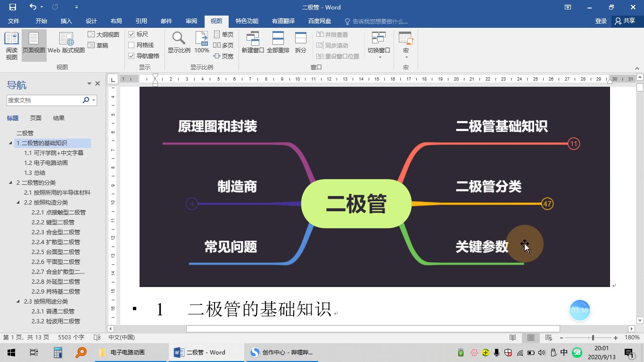Screen dimensions: 644x362
Task: Click 登录 to sign in
Action: click(601, 21)
